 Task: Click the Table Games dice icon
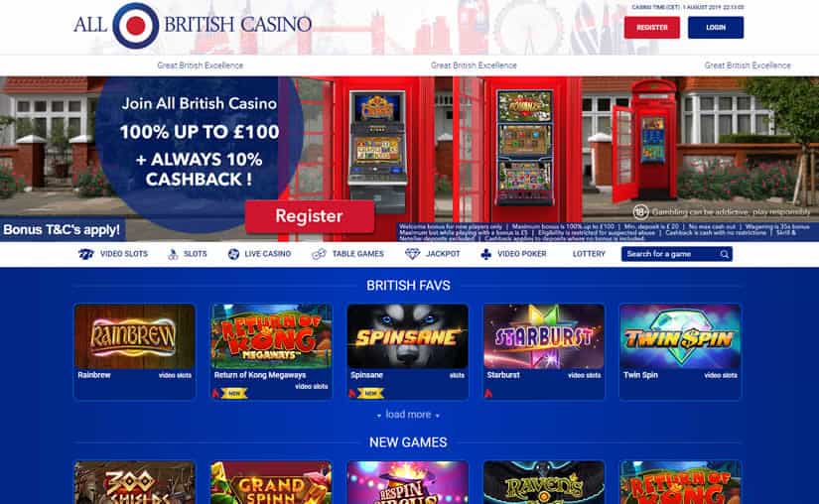[319, 254]
